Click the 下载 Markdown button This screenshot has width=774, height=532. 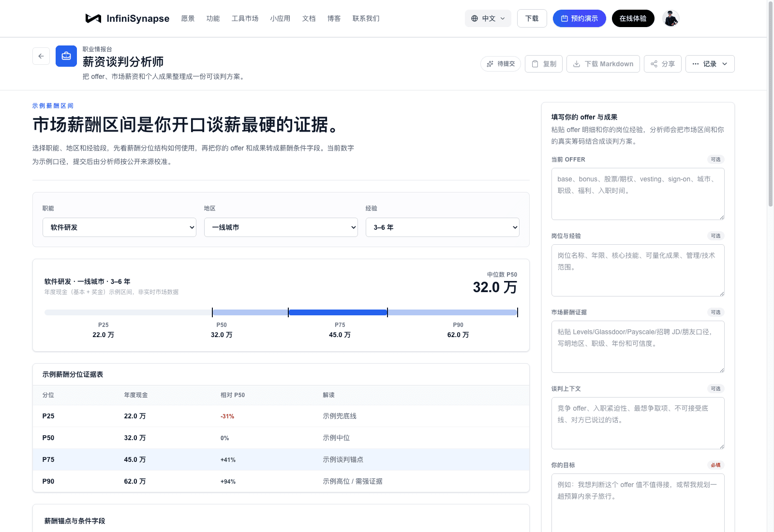603,64
